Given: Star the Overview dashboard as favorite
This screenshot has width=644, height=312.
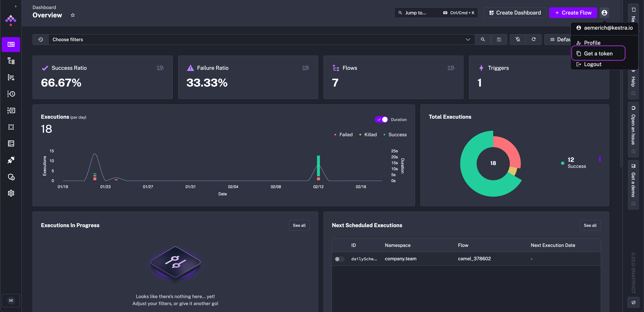Looking at the screenshot, I should pos(73,15).
